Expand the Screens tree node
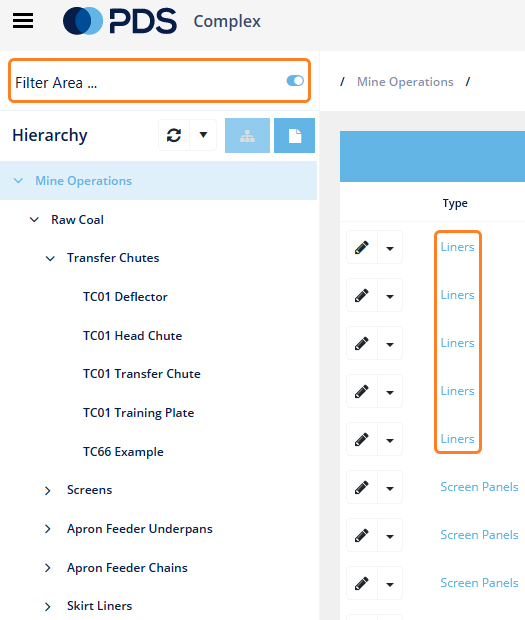Viewport: 525px width, 620px height. pos(48,490)
